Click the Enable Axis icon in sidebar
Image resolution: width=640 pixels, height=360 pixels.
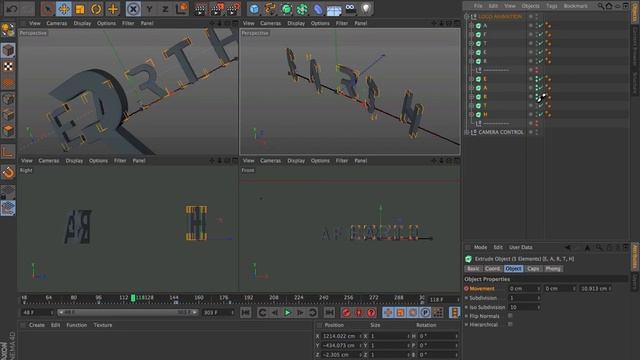click(x=8, y=152)
